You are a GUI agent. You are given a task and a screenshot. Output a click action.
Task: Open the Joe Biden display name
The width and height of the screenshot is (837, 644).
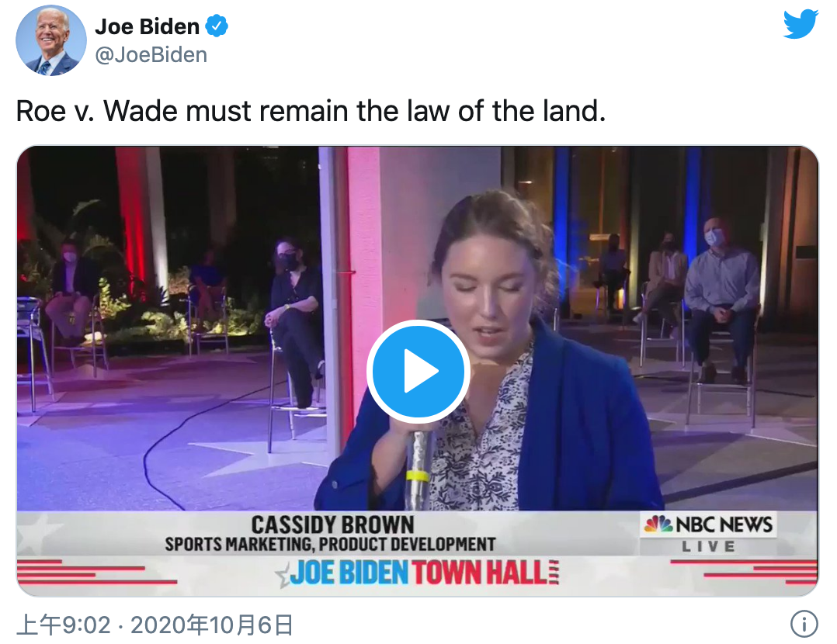[x=148, y=26]
